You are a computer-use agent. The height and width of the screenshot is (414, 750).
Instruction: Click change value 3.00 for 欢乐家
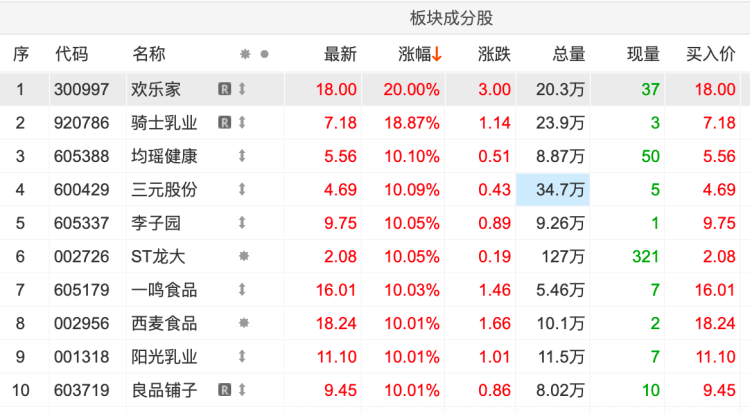tap(494, 89)
